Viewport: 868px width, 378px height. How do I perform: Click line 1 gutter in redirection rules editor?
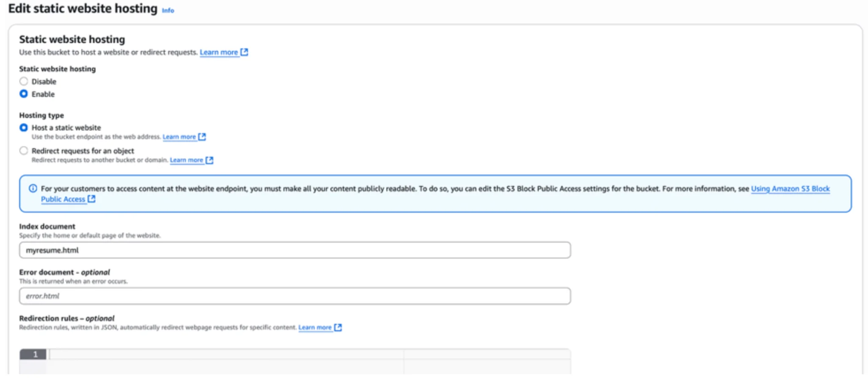(x=33, y=354)
